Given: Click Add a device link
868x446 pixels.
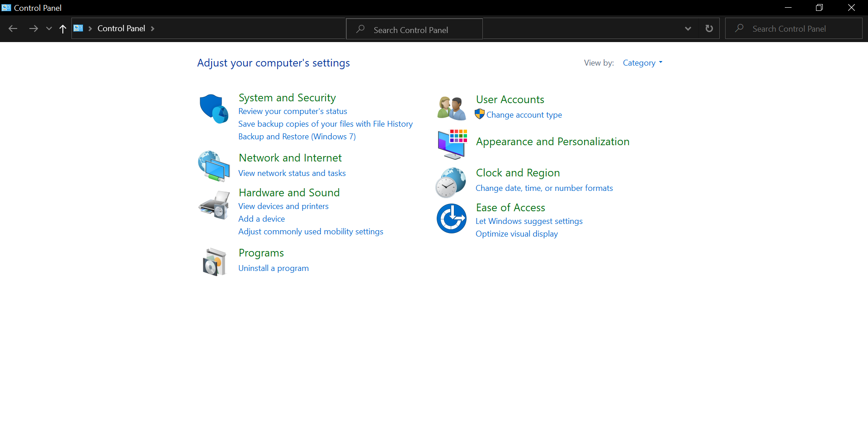Looking at the screenshot, I should tap(262, 219).
